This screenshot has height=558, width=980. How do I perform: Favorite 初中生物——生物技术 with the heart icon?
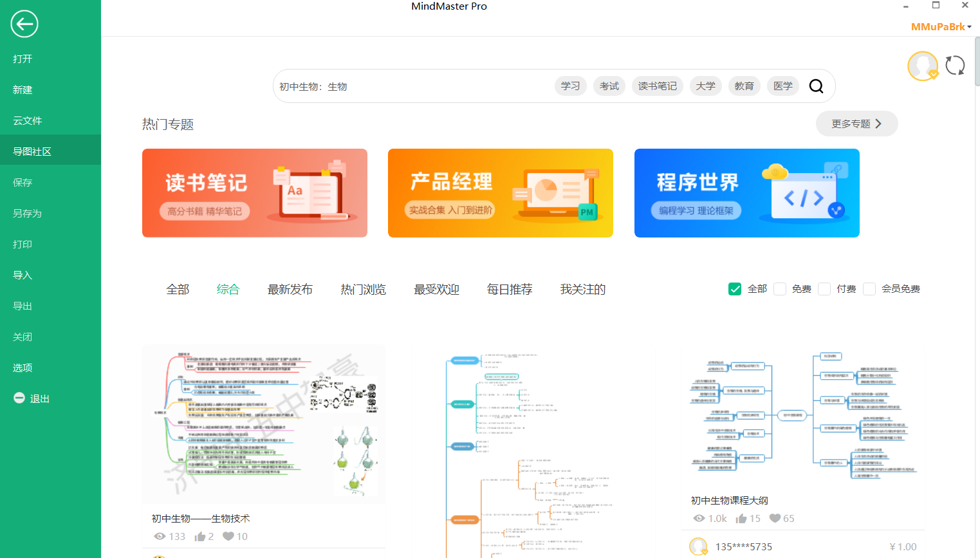pos(228,536)
